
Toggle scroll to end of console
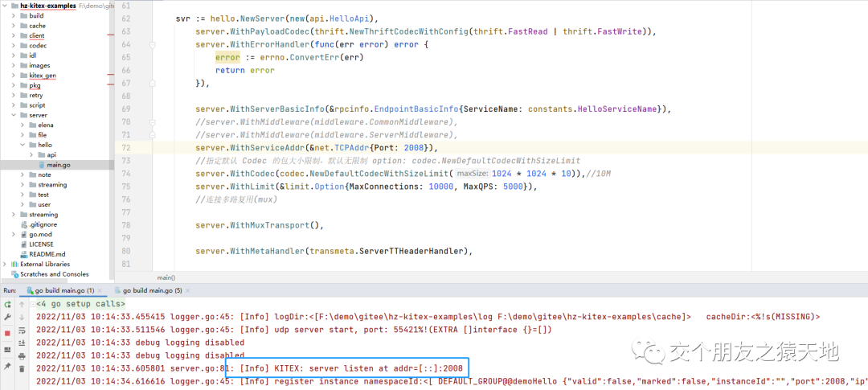[x=22, y=343]
